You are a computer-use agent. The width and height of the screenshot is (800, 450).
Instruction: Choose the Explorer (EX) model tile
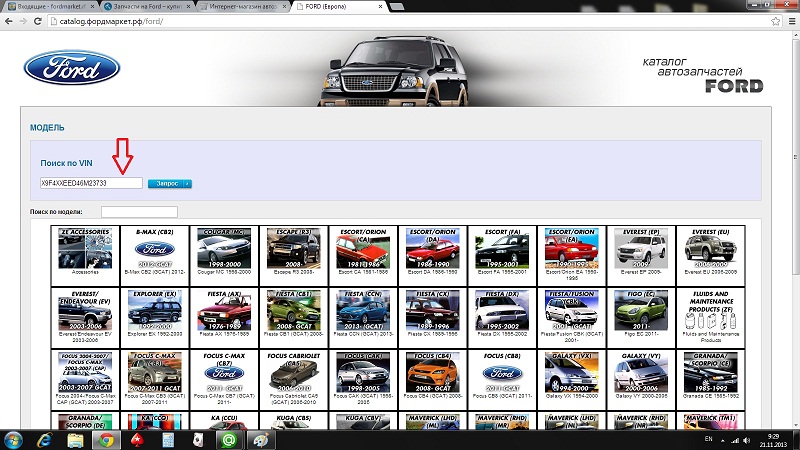pyautogui.click(x=155, y=317)
